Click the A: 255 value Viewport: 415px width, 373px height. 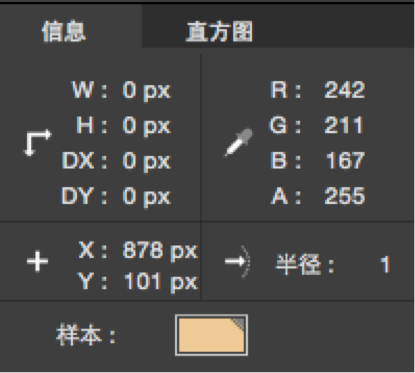345,196
